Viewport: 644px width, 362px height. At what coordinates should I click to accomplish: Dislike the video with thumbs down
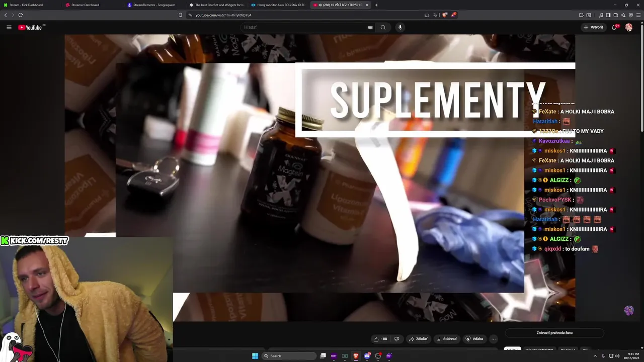(397, 339)
